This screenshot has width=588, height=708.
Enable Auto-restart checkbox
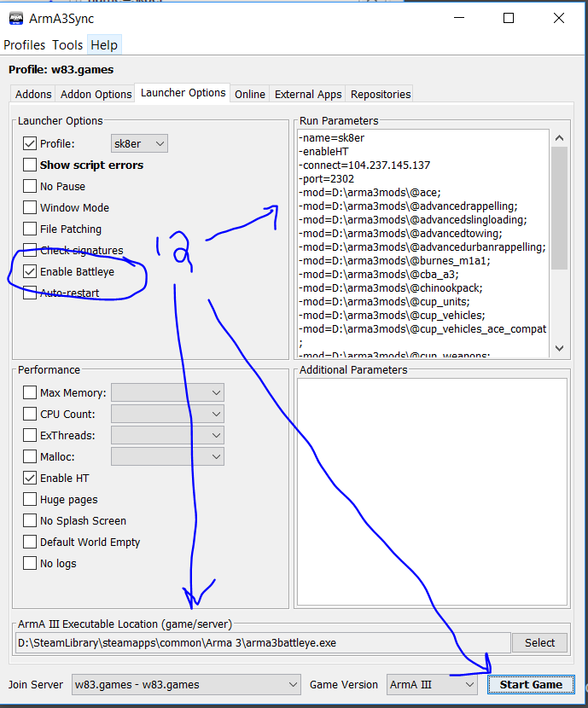tap(30, 293)
